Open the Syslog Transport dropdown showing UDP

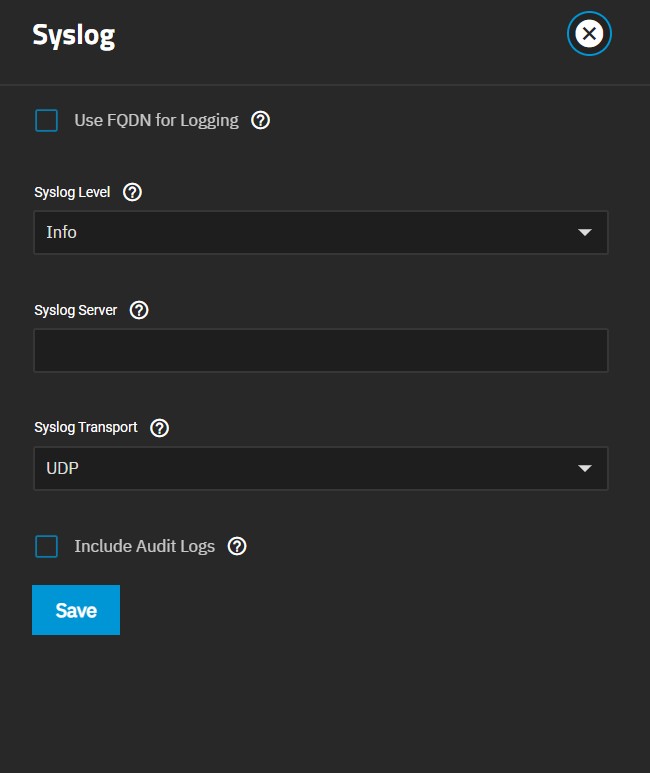pyautogui.click(x=321, y=468)
